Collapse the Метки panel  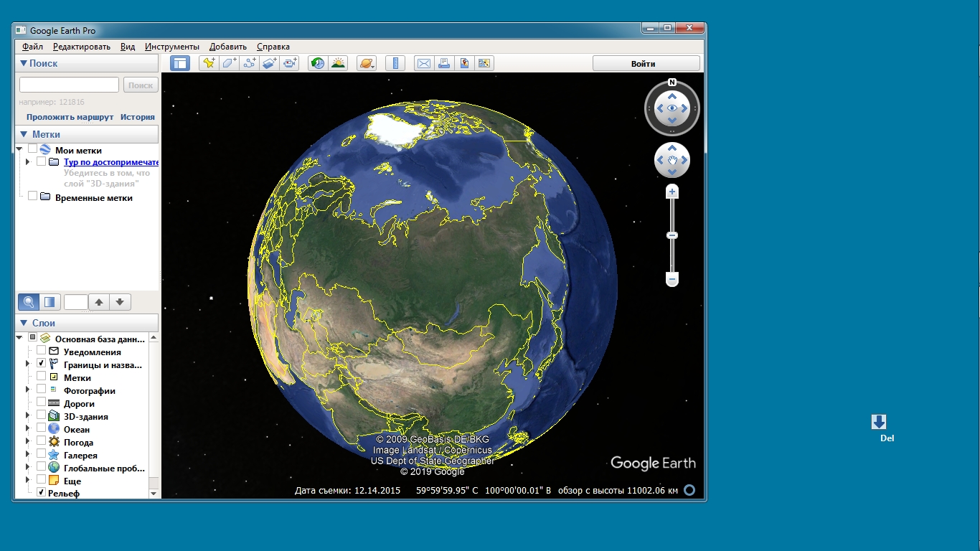pos(24,134)
